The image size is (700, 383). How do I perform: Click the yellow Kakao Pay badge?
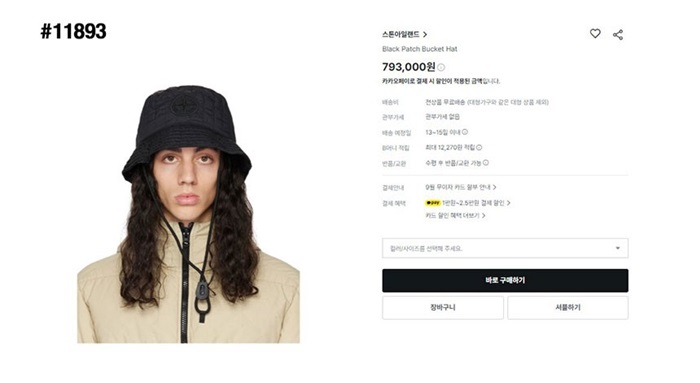[433, 203]
